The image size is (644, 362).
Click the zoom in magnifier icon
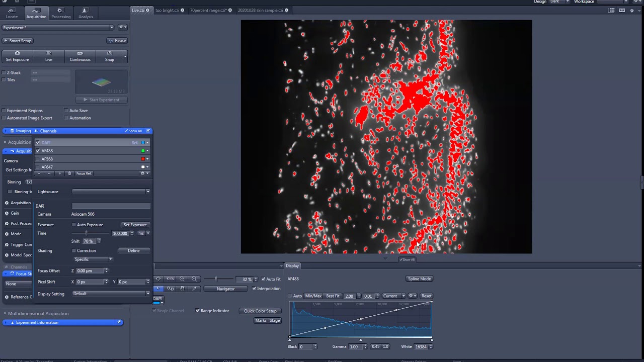pos(194,279)
